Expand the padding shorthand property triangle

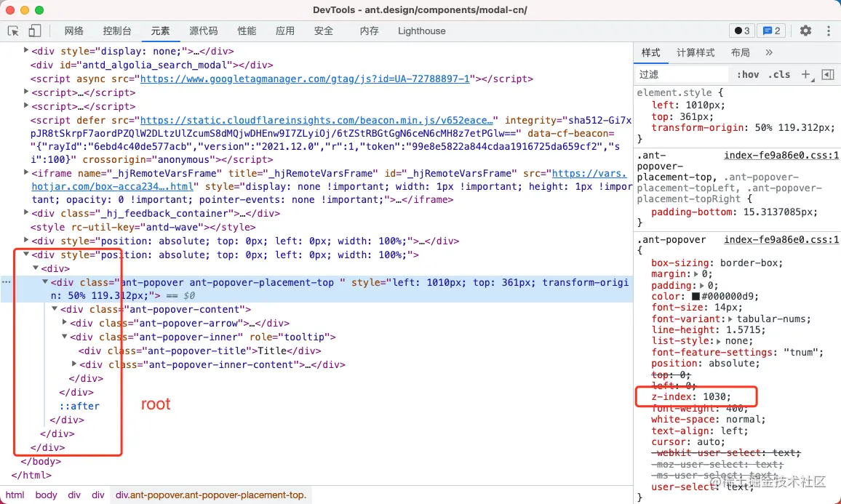click(701, 285)
